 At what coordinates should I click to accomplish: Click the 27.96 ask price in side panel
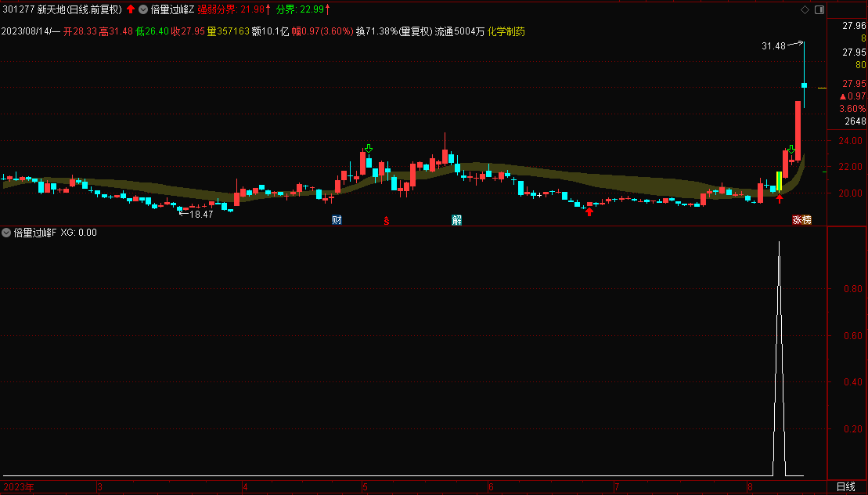pos(854,26)
